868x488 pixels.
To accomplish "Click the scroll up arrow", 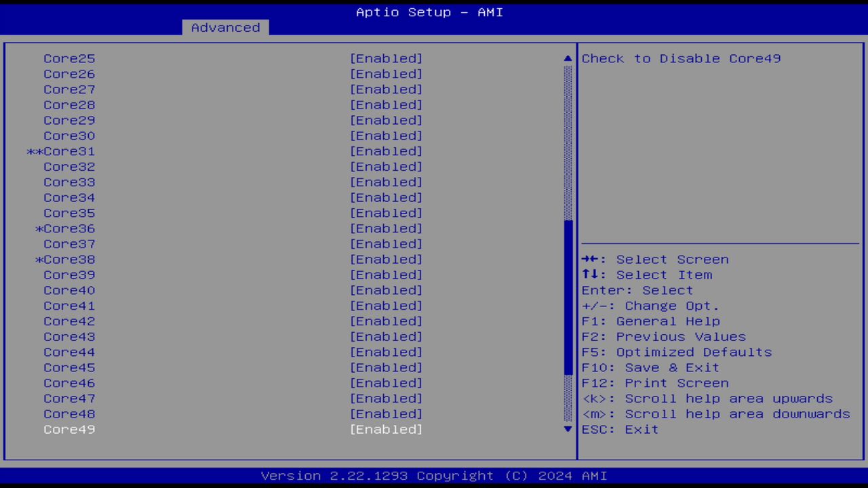I will pyautogui.click(x=568, y=58).
